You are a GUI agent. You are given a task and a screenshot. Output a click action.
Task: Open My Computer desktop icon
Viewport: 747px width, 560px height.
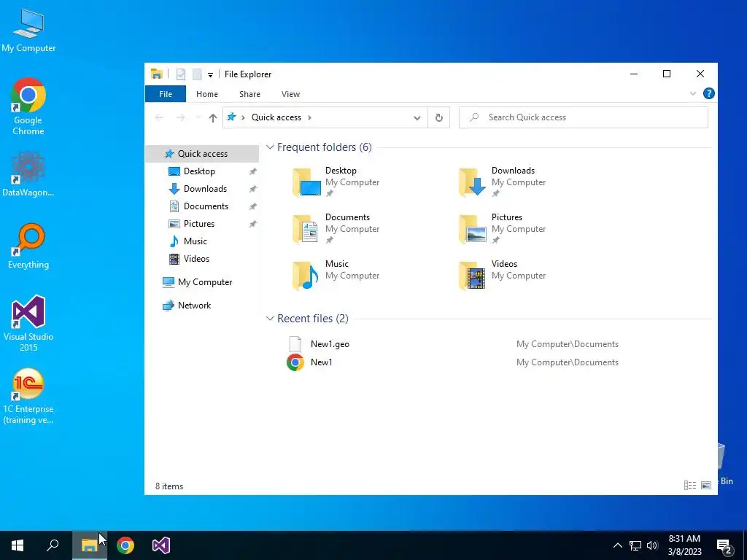tap(28, 31)
